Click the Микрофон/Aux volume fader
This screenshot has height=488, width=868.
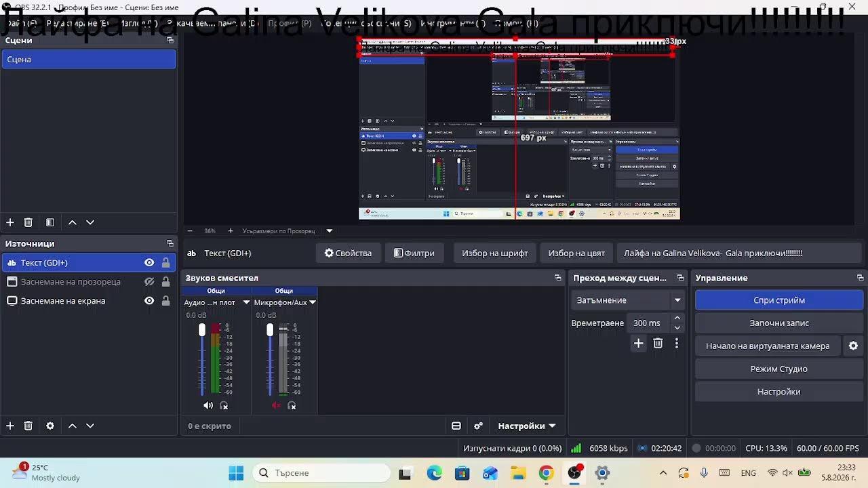[x=270, y=330]
